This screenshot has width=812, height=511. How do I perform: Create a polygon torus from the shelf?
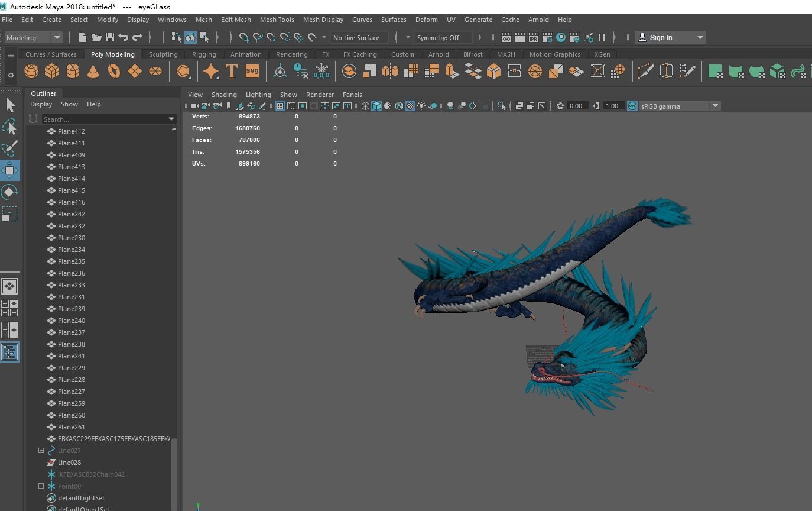point(114,72)
